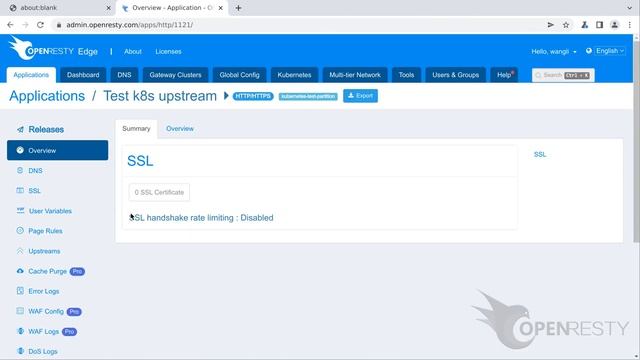Open the DNS nav tab
Screen dimensions: 640x360
[x=124, y=75]
